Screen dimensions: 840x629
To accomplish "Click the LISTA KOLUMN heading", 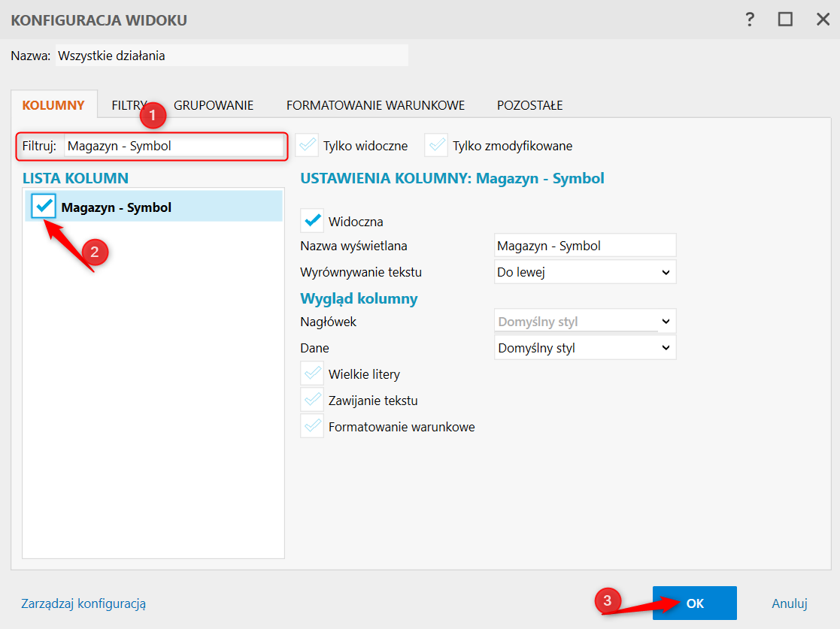I will 75,178.
